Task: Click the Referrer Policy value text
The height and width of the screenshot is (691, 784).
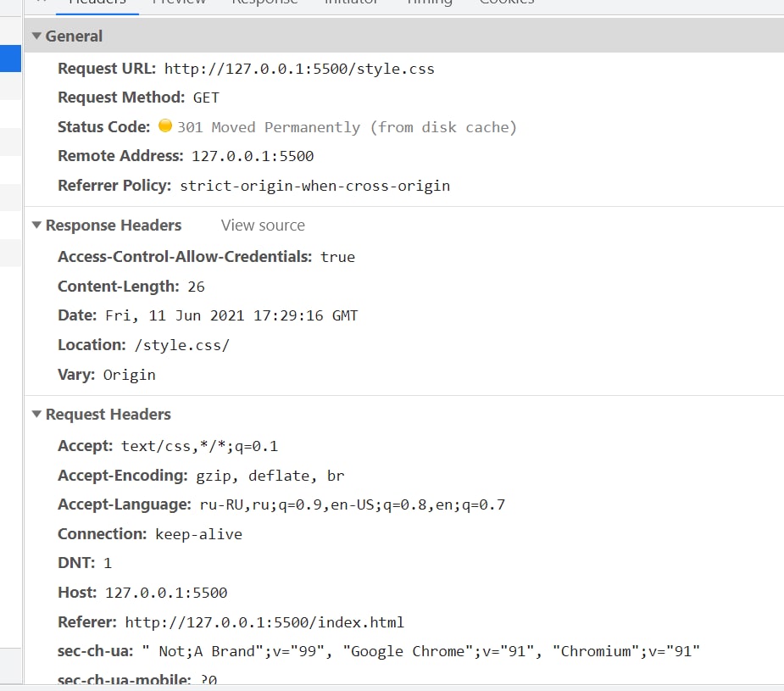Action: [x=315, y=186]
